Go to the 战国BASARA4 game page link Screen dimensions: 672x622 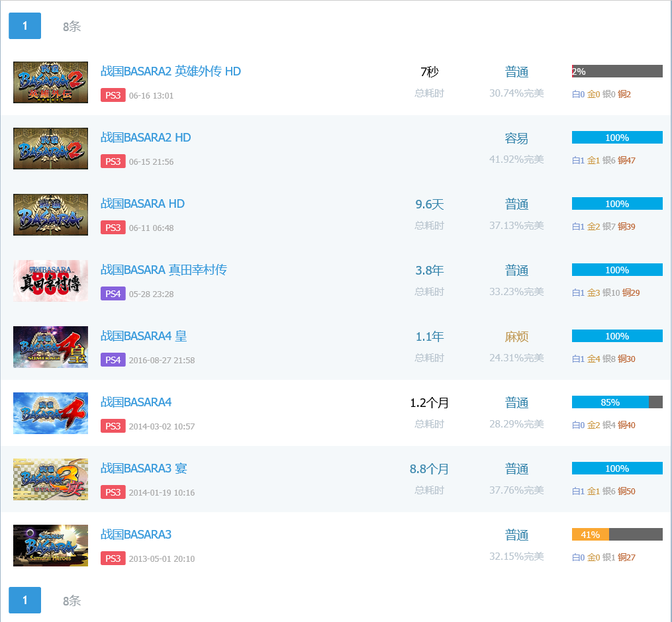pyautogui.click(x=136, y=402)
